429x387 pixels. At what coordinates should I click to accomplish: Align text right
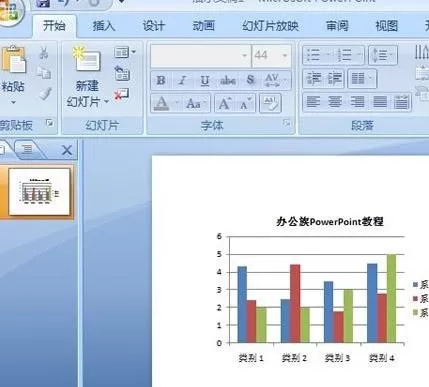(x=357, y=102)
